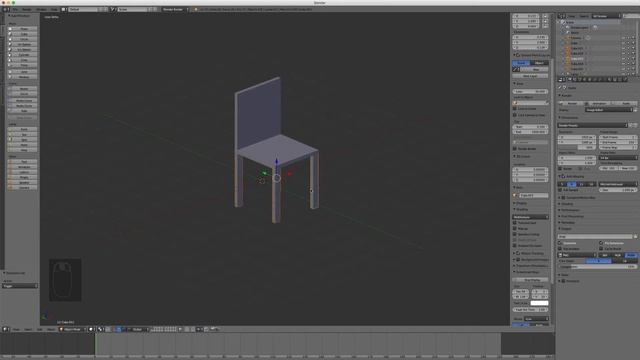
Task: Add a Lattice object
Action: pyautogui.click(x=22, y=172)
